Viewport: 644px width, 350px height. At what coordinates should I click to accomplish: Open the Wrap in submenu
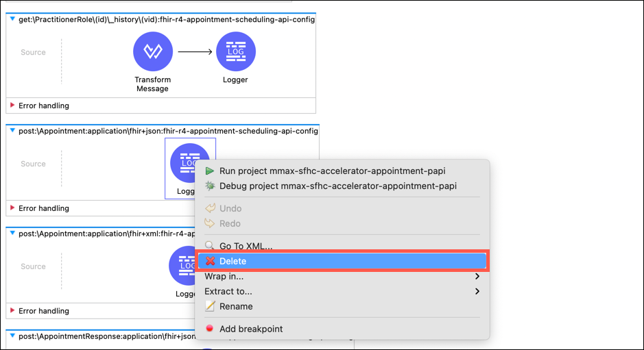(342, 276)
